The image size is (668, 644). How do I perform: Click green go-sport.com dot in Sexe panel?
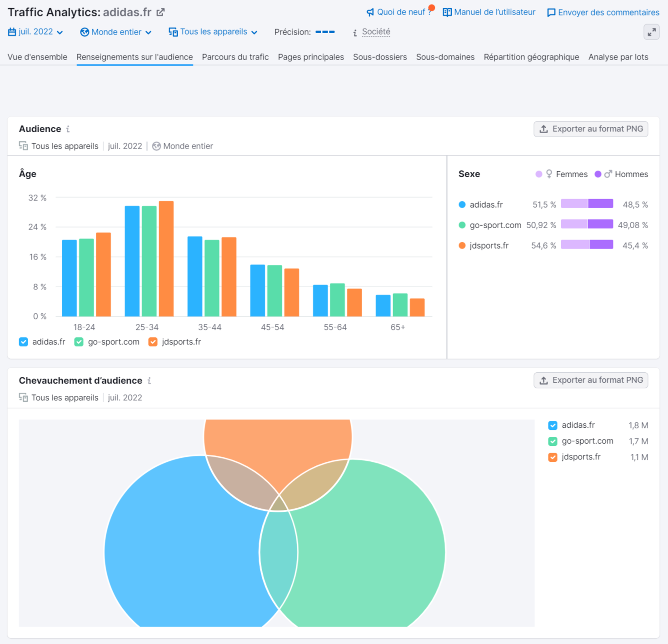[x=462, y=225]
